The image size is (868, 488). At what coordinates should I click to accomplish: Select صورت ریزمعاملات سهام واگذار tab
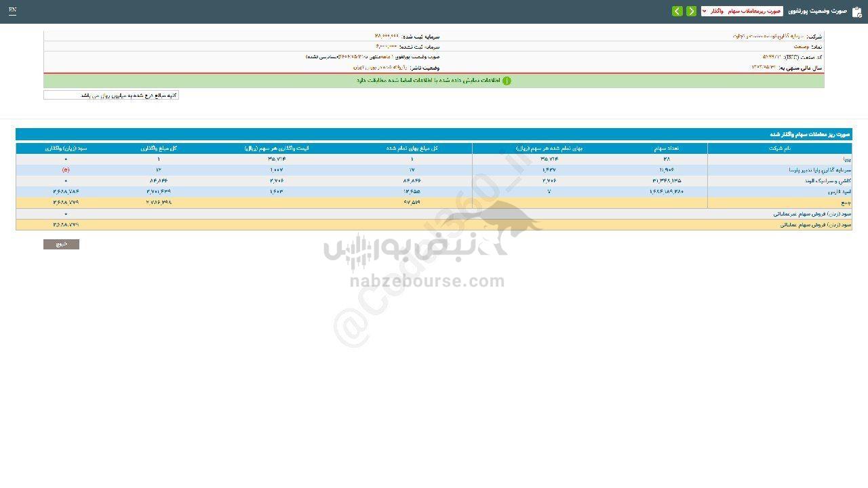(x=746, y=12)
